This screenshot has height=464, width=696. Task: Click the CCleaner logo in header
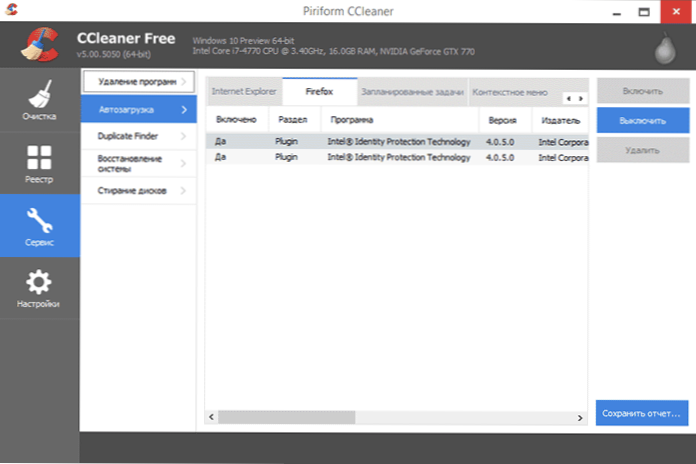[40, 45]
